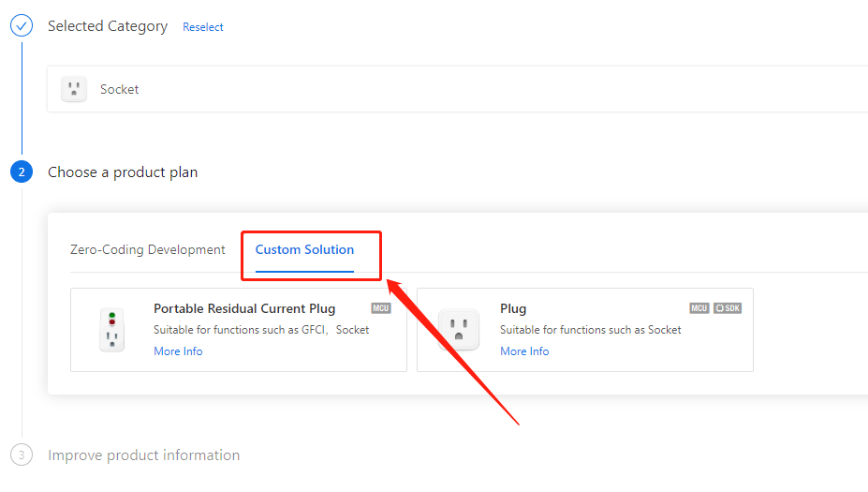
Task: Click the Socket category icon
Action: [x=74, y=89]
